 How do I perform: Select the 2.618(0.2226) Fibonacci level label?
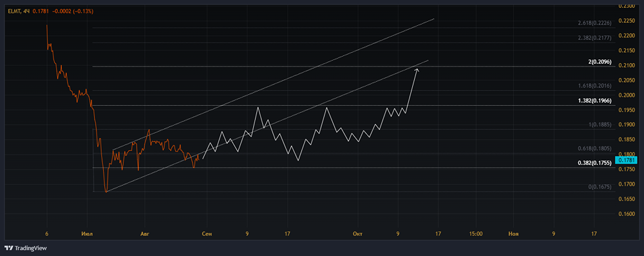click(x=594, y=23)
